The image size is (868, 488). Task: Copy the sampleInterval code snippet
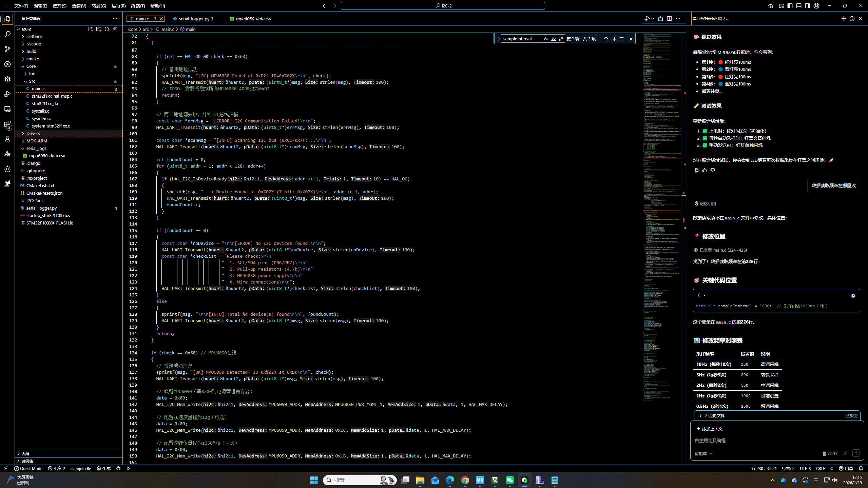[853, 296]
